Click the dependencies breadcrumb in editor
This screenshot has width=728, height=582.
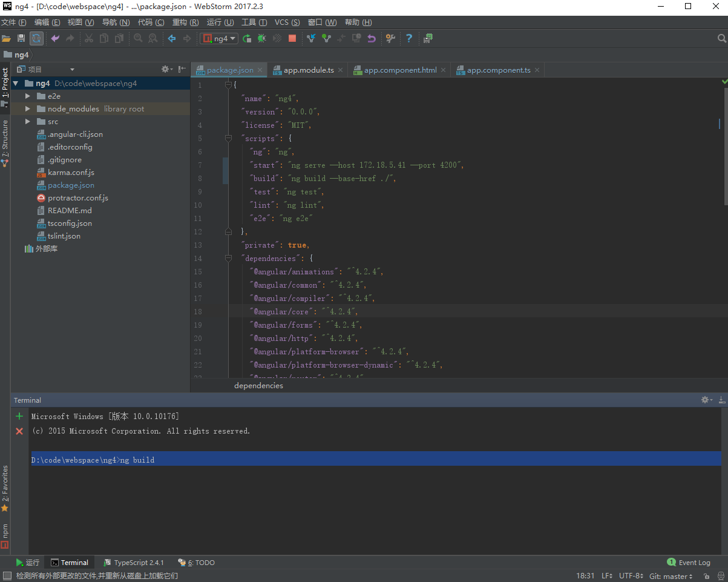258,386
